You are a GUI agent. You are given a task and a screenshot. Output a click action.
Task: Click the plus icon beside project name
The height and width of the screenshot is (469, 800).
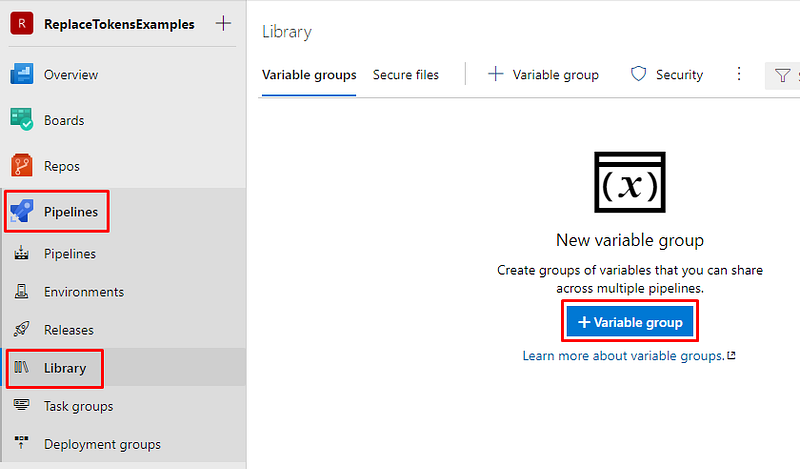click(223, 23)
